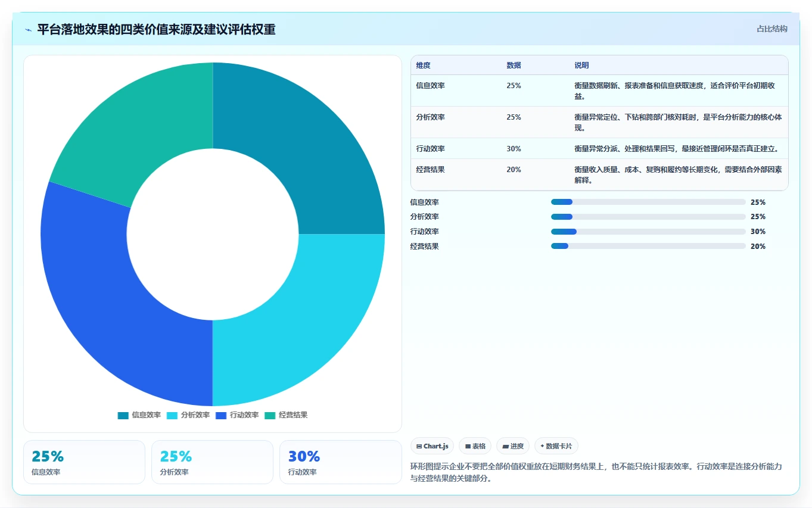This screenshot has height=508, width=812.
Task: Click the 数据卡片 chip
Action: (x=556, y=446)
